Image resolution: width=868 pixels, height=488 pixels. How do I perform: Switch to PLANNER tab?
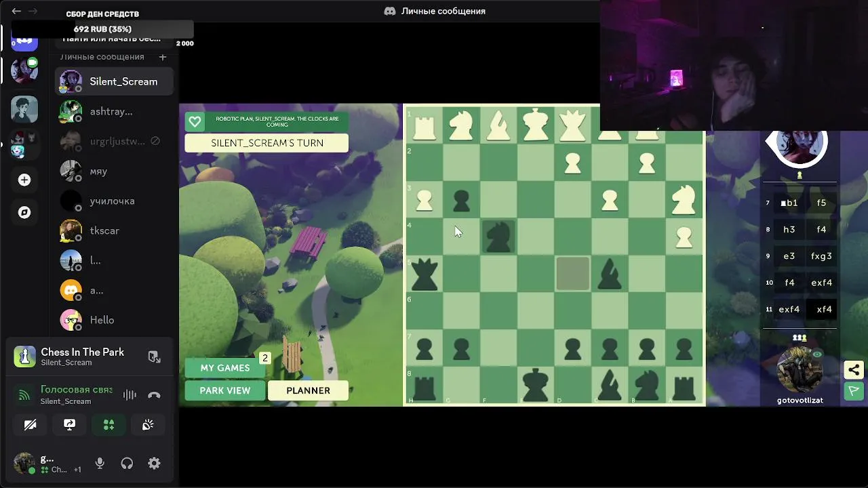point(308,390)
